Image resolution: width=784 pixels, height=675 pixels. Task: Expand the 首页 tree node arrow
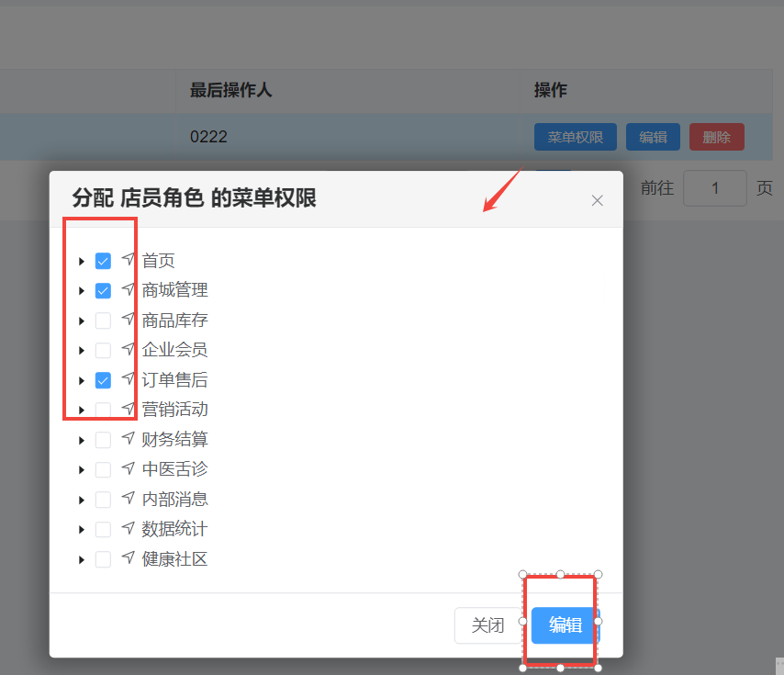point(82,261)
